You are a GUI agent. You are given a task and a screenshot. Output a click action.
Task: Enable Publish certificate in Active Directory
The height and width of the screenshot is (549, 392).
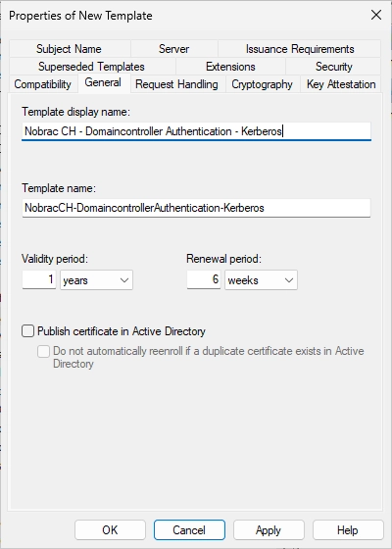click(28, 331)
